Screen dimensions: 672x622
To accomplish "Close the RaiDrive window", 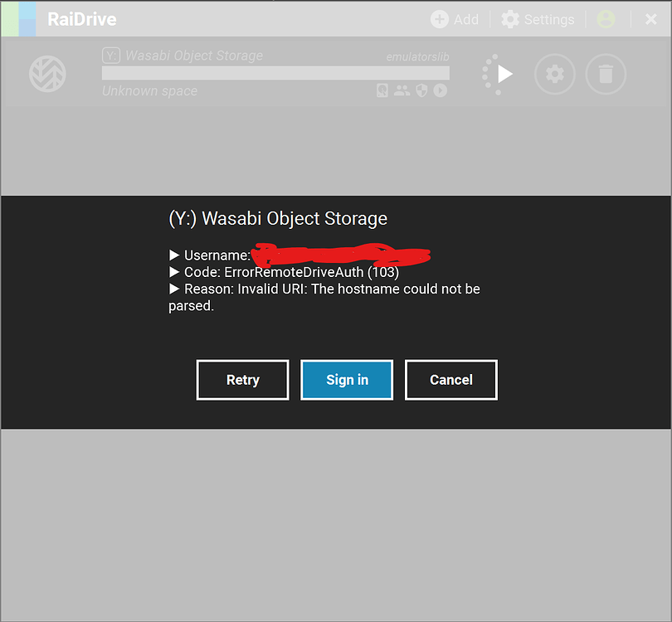I will (x=651, y=19).
